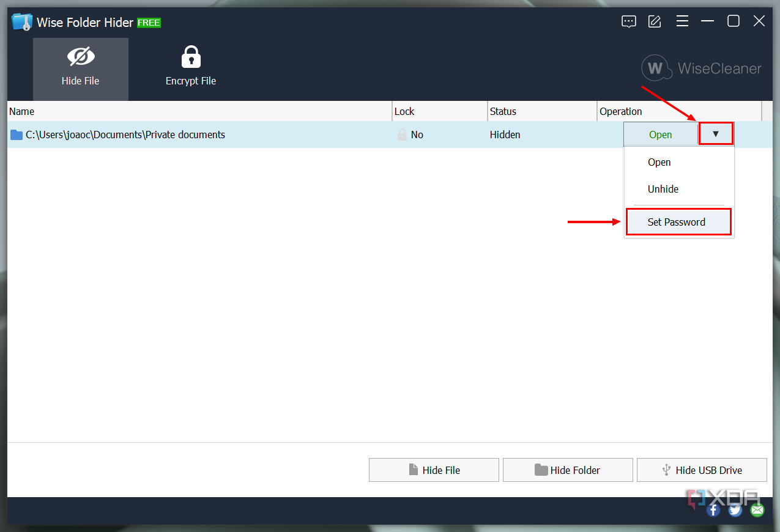Screen dimensions: 780x532
Task: Click the feedback speech bubble icon in titlebar
Action: click(628, 21)
